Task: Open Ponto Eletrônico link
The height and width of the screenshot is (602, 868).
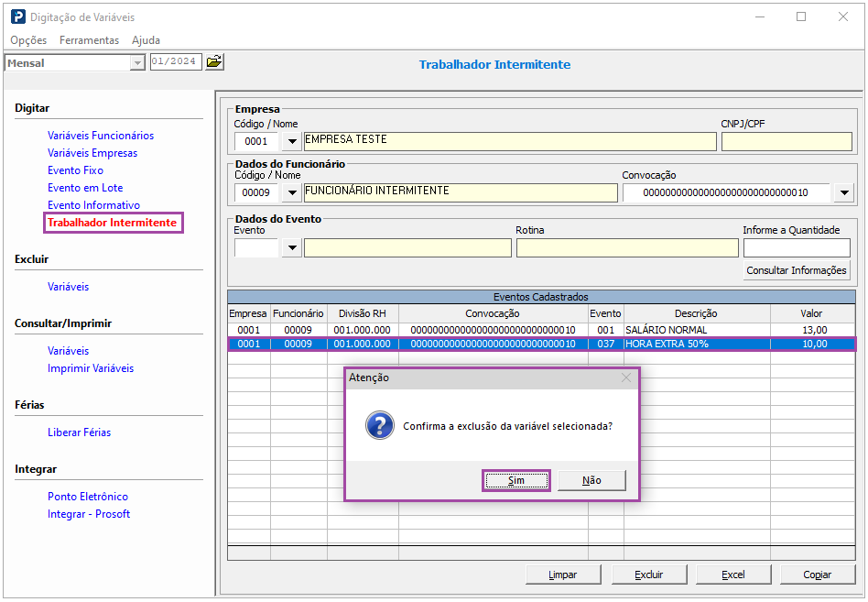Action: coord(88,497)
